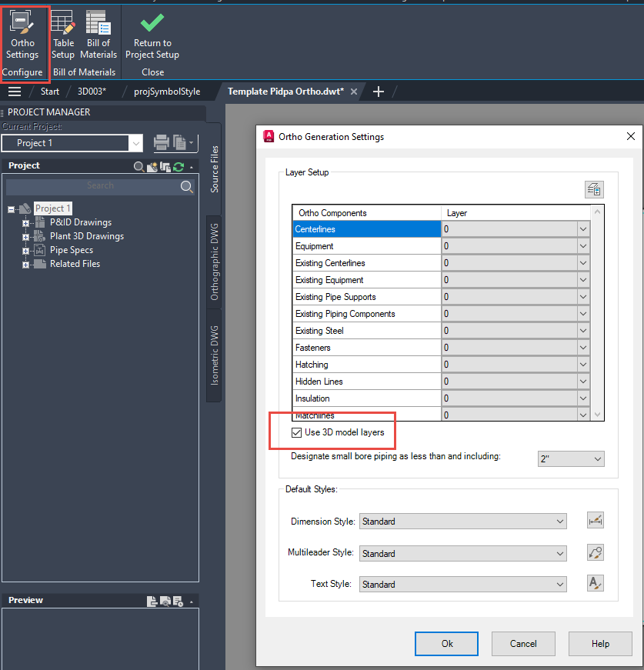Click the Help button
Image resolution: width=644 pixels, height=670 pixels.
[x=600, y=644]
